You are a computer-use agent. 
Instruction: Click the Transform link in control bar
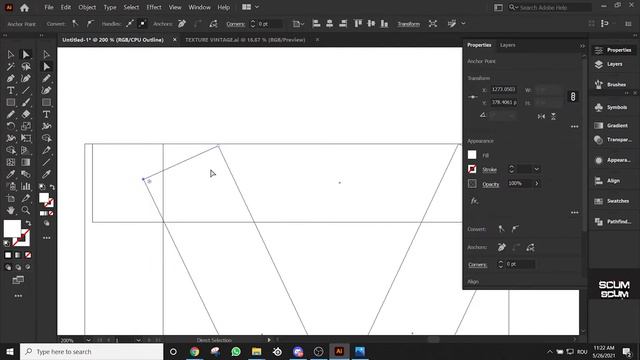click(409, 24)
